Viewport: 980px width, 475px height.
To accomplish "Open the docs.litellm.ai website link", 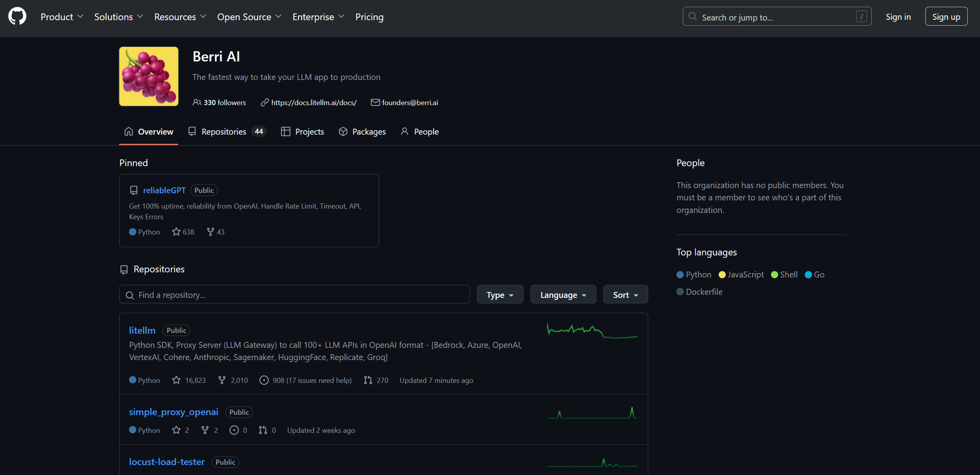I will [x=313, y=103].
